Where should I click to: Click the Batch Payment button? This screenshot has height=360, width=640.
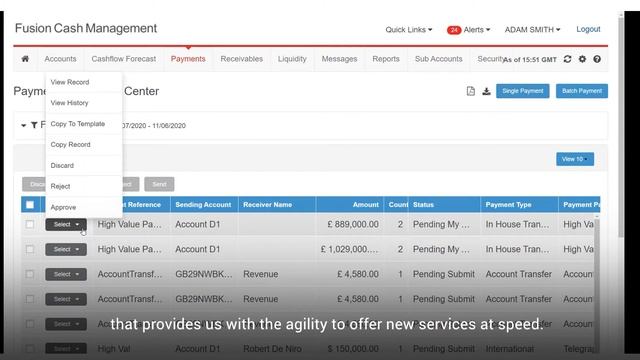click(x=582, y=91)
